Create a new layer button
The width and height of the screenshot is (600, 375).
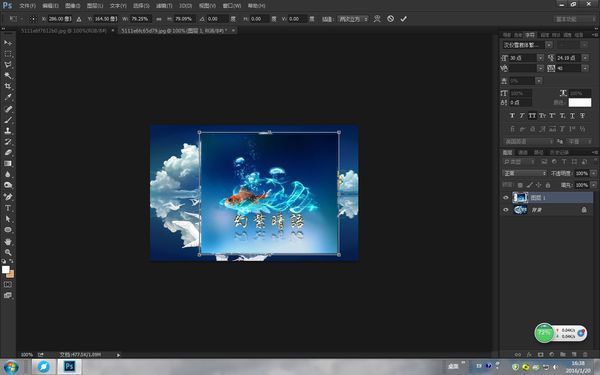point(574,355)
